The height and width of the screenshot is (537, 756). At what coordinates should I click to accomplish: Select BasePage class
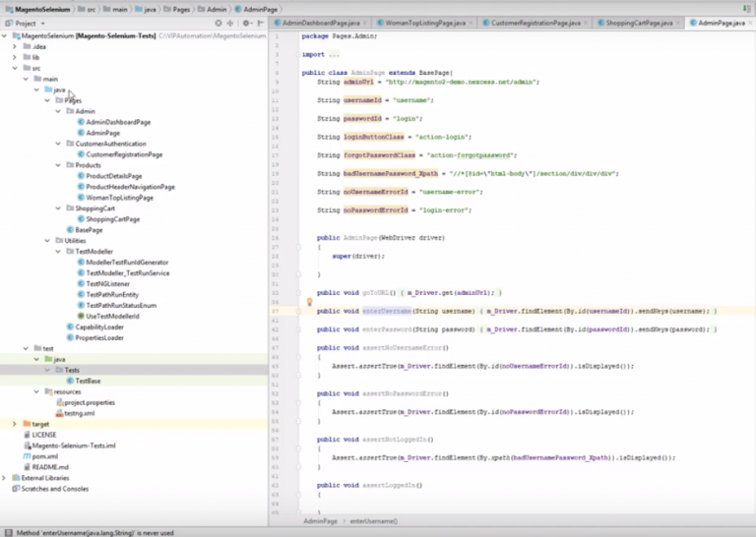coord(85,230)
